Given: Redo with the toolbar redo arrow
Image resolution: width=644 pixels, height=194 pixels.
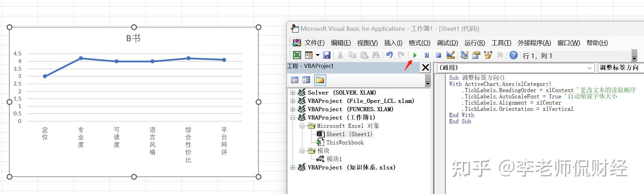Looking at the screenshot, I should [x=401, y=55].
